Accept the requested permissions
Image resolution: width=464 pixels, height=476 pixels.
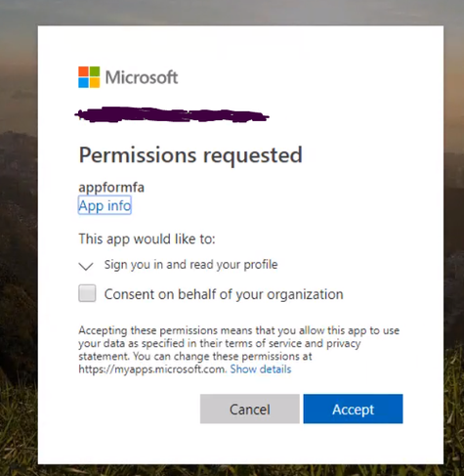(x=353, y=409)
